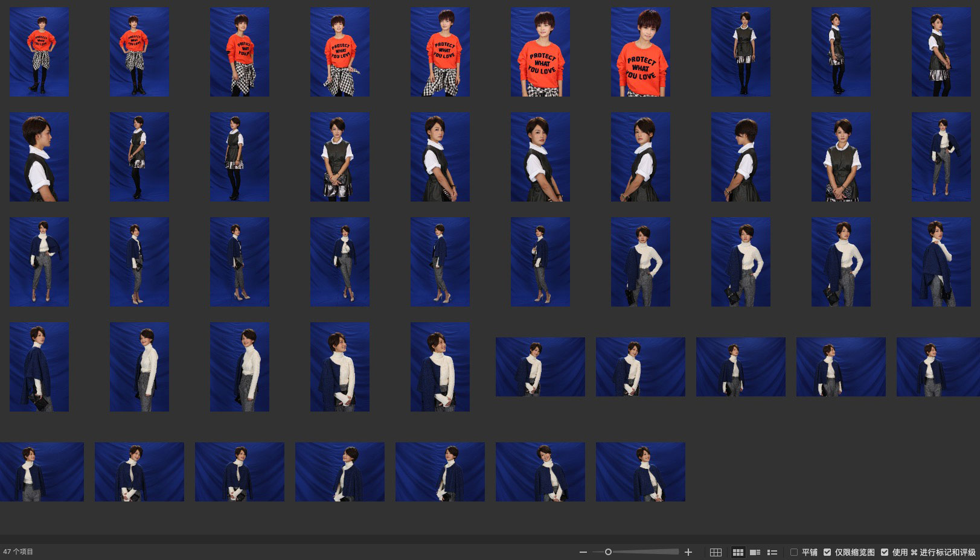980x560 pixels.
Task: Uncheck the 仅限缩览图 checkbox
Action: point(827,552)
